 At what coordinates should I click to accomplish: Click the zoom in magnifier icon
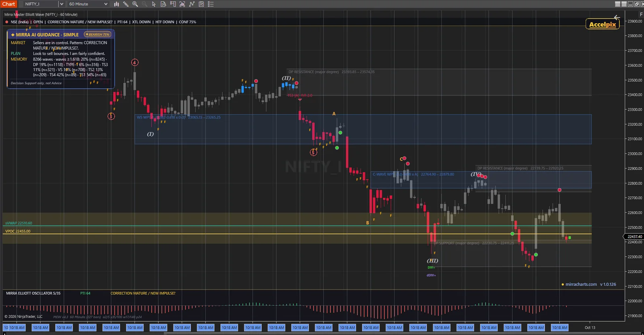(135, 4)
